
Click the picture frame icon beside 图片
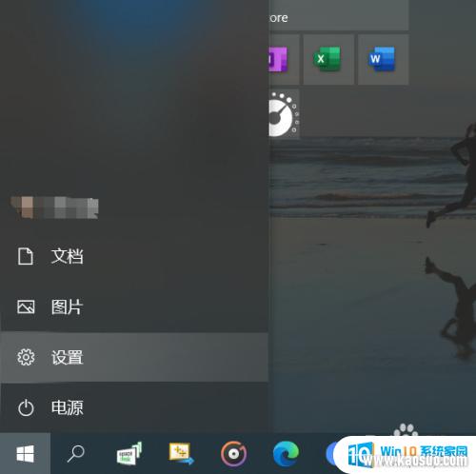pos(26,306)
